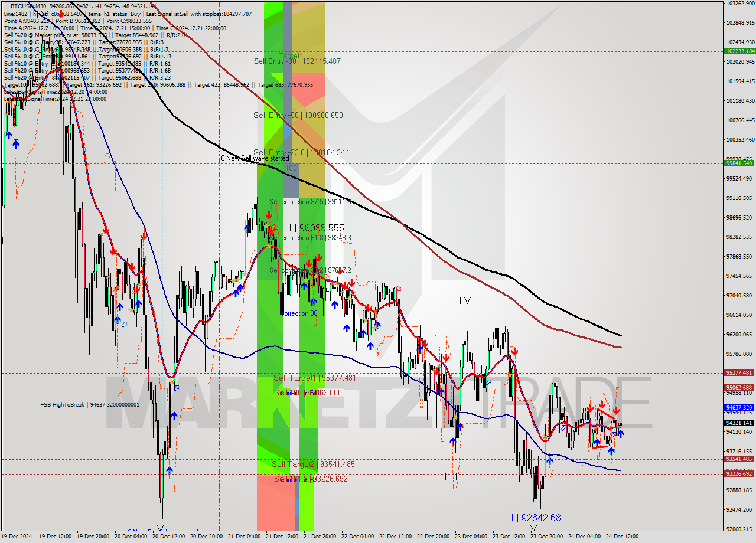Click the green 99841.540 price tag
Image resolution: width=756 pixels, height=543 pixels.
[739, 163]
